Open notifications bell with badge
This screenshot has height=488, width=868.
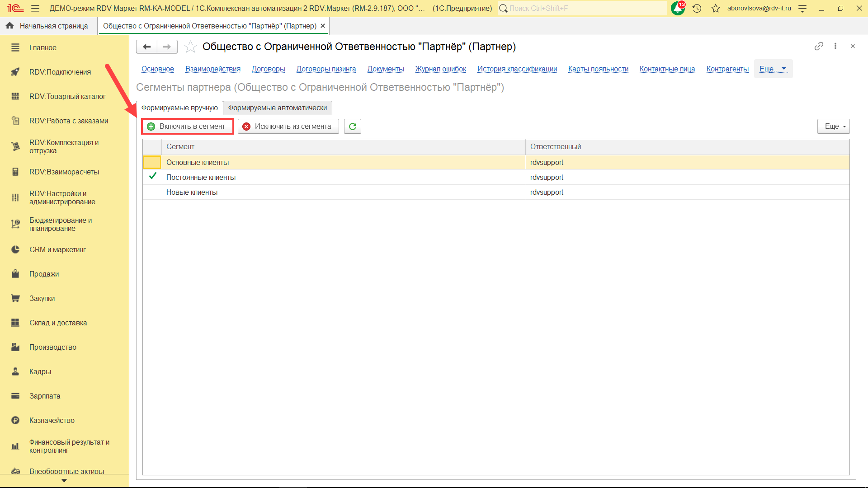click(678, 8)
